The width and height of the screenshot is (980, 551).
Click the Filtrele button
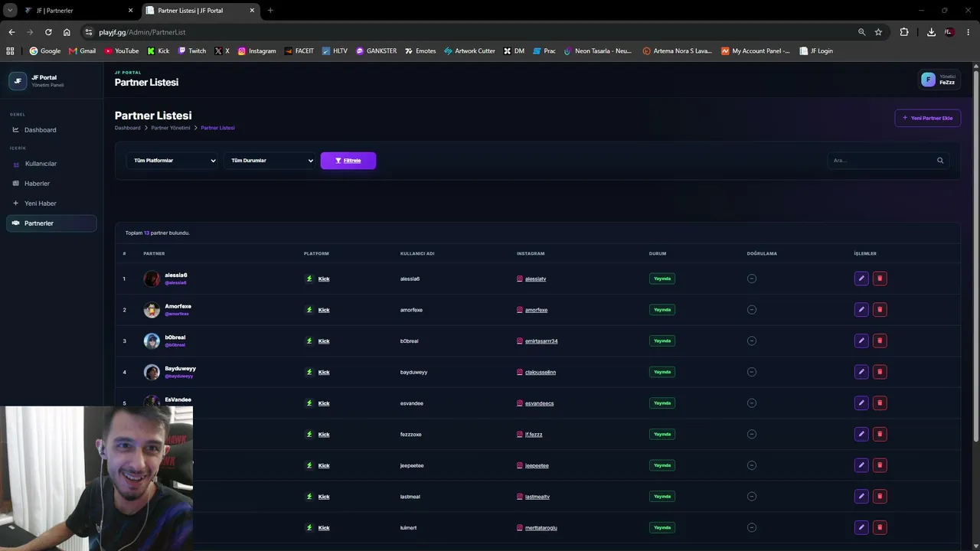348,161
